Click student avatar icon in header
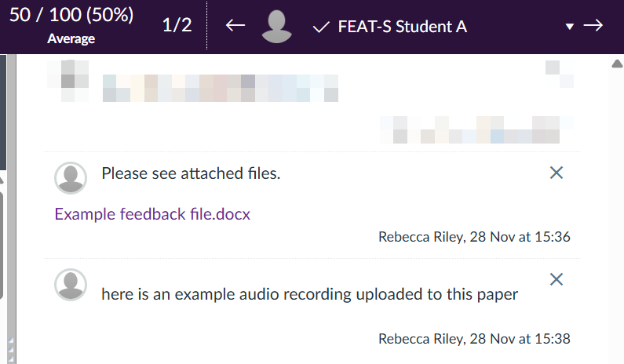This screenshot has width=624, height=364. (x=276, y=27)
